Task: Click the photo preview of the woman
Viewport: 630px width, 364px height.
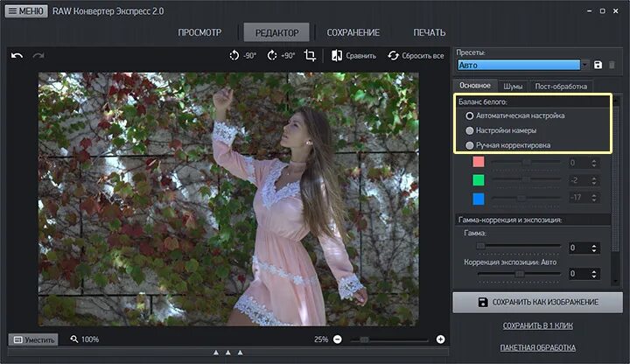Action: (228, 199)
